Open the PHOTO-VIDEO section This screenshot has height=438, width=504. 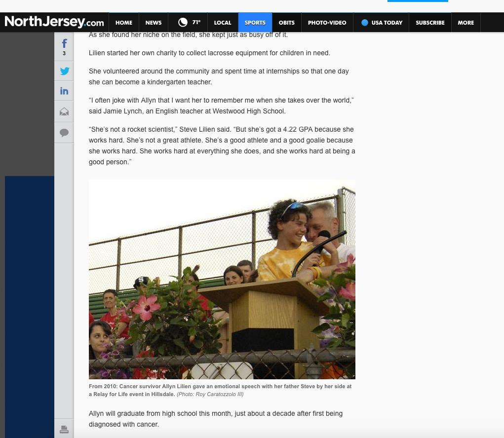click(x=327, y=23)
